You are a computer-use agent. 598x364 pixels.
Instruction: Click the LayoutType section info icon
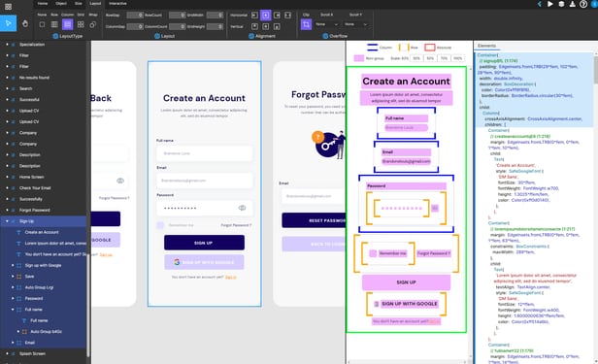55,36
